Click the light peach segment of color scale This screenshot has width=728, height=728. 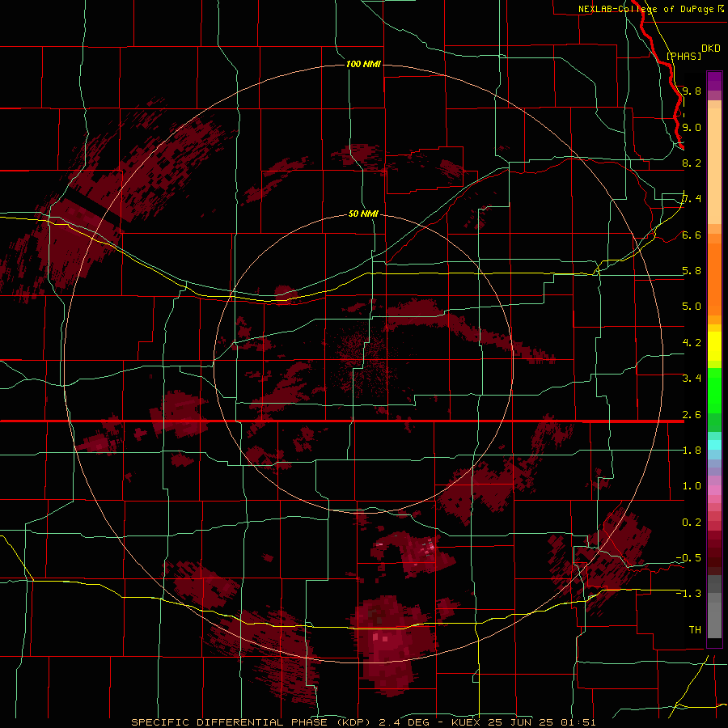(x=714, y=166)
